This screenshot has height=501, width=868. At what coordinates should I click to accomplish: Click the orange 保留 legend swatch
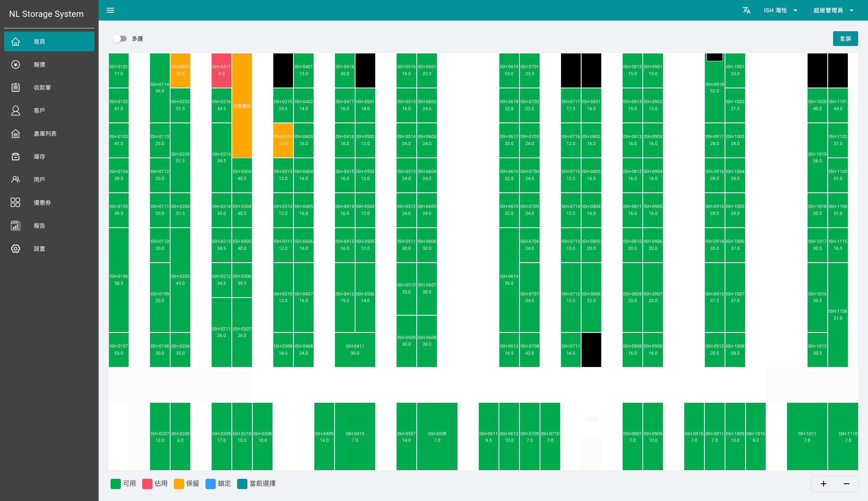179,484
